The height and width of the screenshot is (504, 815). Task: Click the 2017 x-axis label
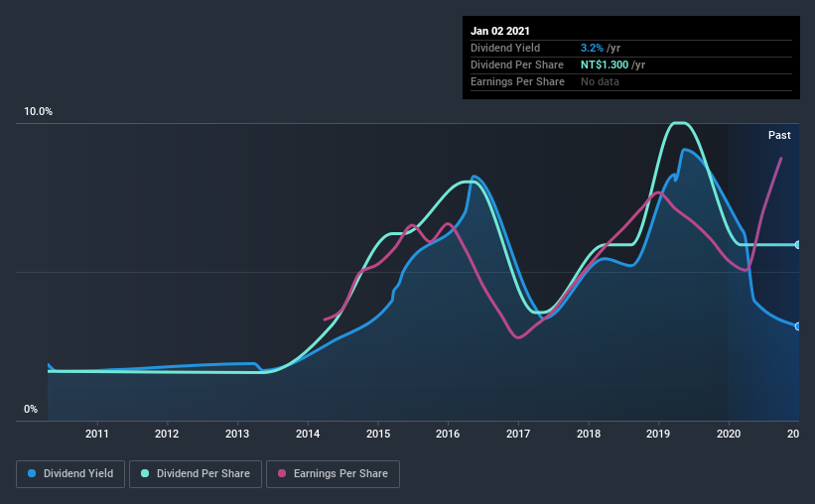click(x=518, y=434)
